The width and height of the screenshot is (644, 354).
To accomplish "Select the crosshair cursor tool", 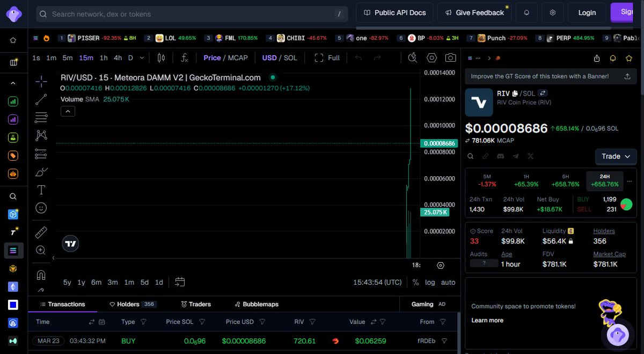I will pos(41,82).
